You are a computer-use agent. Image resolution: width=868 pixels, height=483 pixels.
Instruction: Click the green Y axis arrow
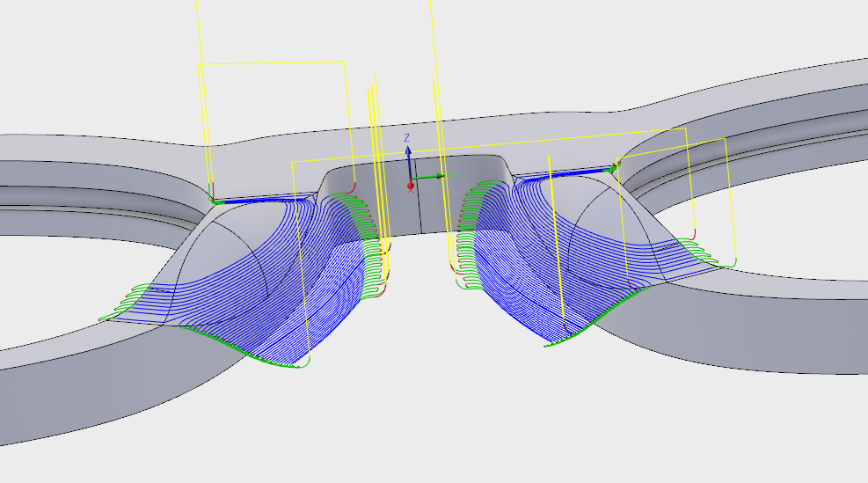[x=429, y=177]
